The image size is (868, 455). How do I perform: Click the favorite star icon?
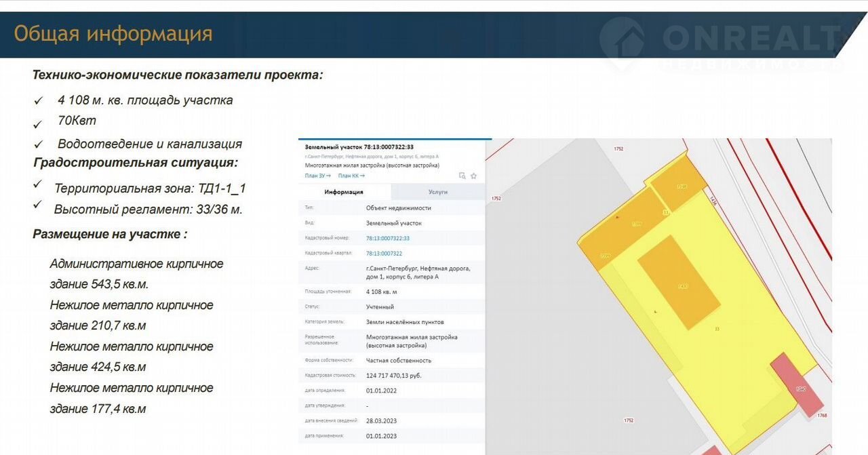(x=473, y=176)
